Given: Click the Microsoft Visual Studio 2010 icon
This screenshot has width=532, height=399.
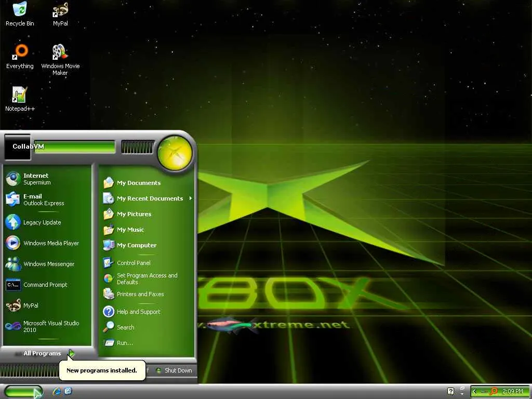Looking at the screenshot, I should click(13, 326).
